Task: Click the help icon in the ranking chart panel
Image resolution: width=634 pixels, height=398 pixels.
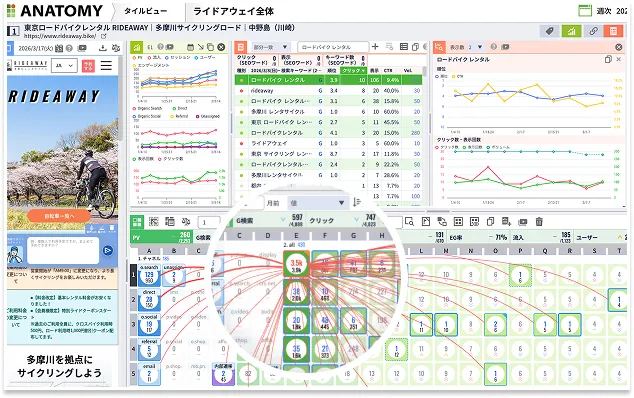Action: [x=494, y=47]
